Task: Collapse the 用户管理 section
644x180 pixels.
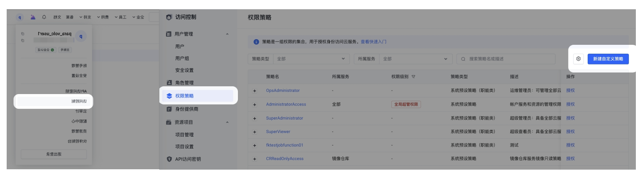Action: point(227,34)
